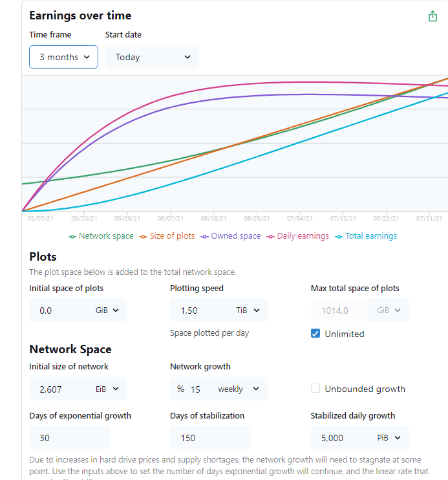Change Initial size of network EiB unit

pos(107,389)
